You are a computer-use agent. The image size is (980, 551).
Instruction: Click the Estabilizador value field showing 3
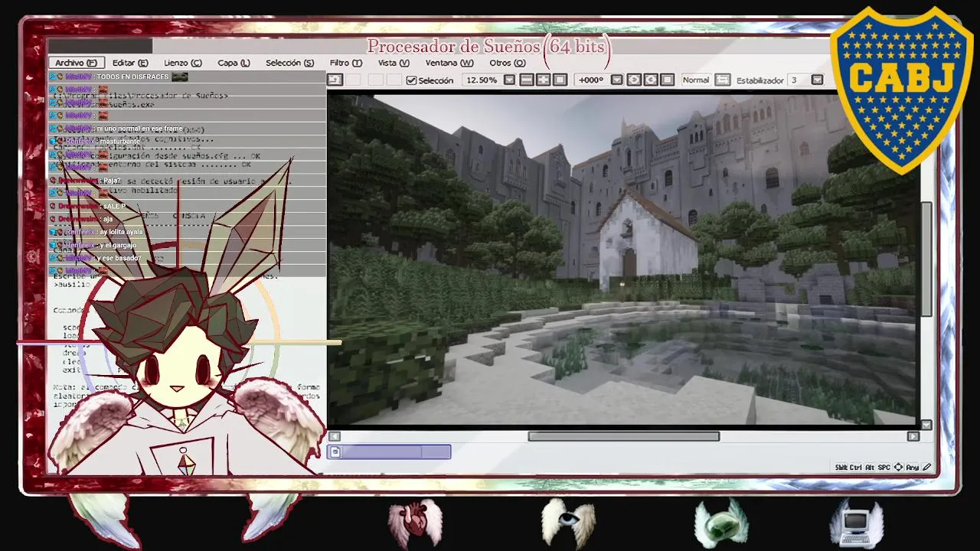[x=798, y=80]
